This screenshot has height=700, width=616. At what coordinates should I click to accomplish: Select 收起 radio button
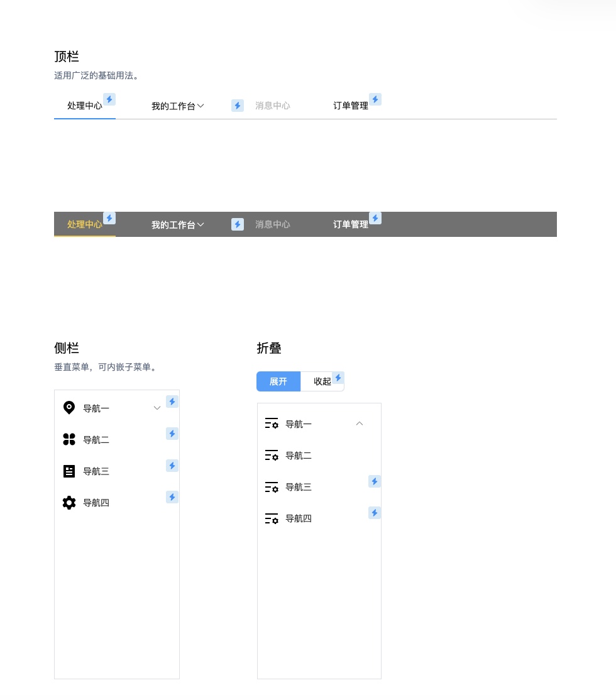(322, 381)
